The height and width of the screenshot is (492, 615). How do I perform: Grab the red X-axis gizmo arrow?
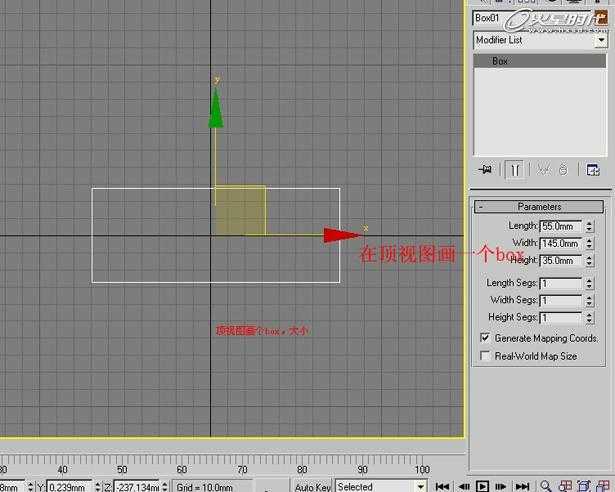(343, 235)
